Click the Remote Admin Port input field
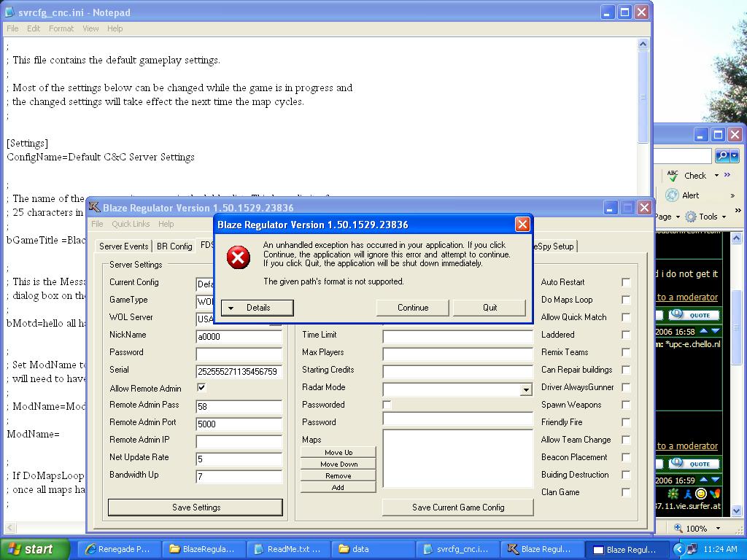The width and height of the screenshot is (747, 560). (239, 423)
